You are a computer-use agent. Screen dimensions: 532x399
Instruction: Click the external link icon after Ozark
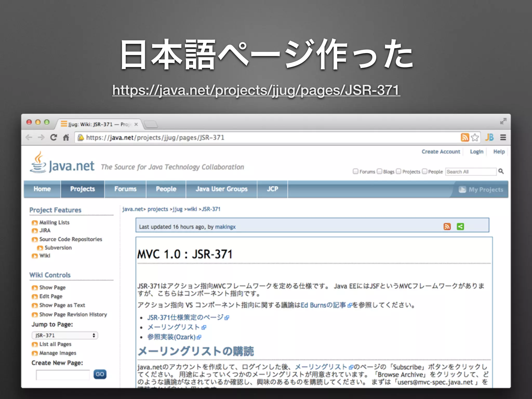[199, 337]
